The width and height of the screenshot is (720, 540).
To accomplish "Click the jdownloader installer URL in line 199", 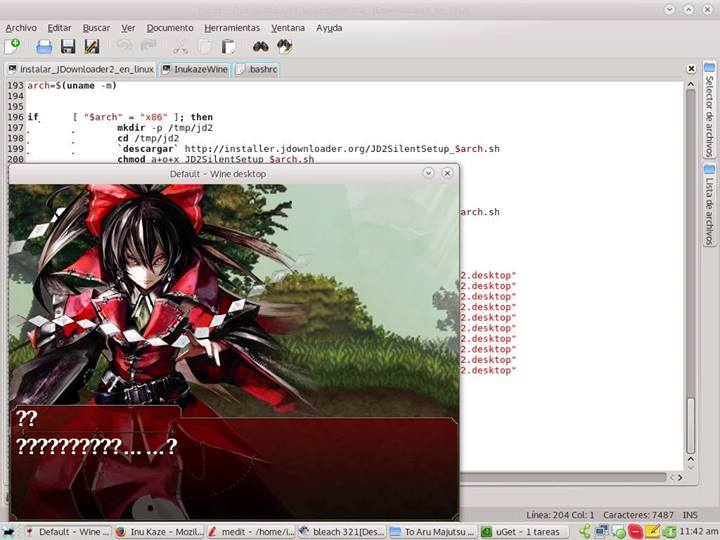I will tap(342, 149).
